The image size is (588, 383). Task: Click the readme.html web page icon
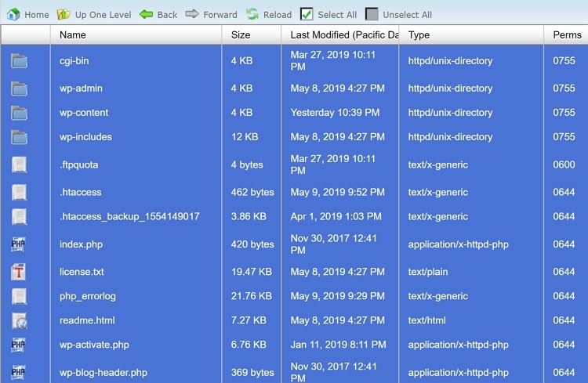pos(19,320)
